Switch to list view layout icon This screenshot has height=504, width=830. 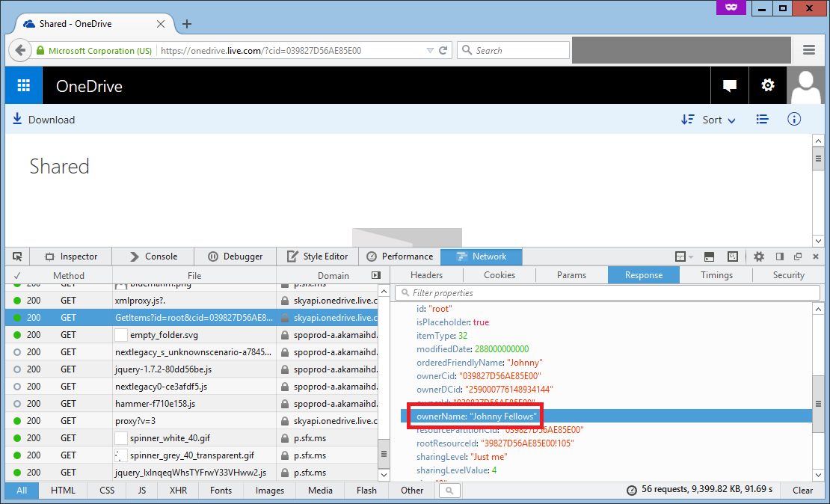click(762, 119)
